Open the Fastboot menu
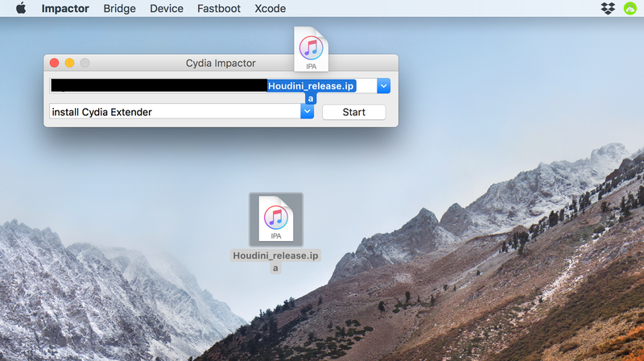 (x=219, y=9)
